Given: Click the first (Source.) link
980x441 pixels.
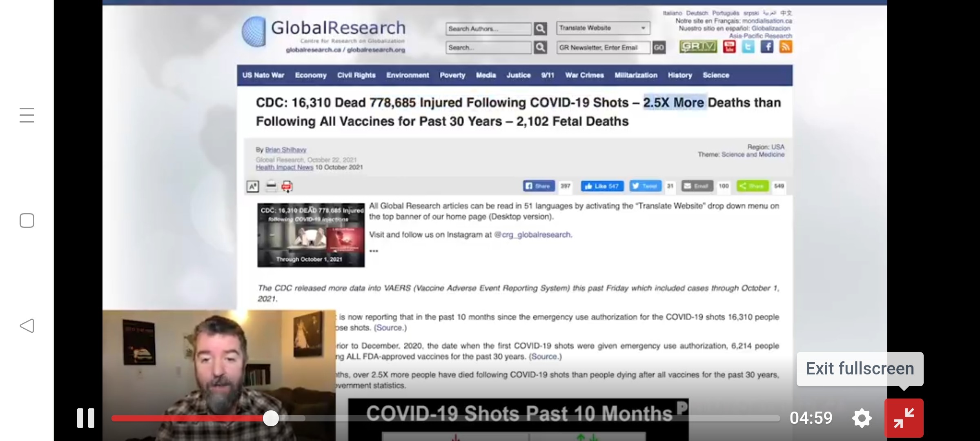Looking at the screenshot, I should point(390,328).
